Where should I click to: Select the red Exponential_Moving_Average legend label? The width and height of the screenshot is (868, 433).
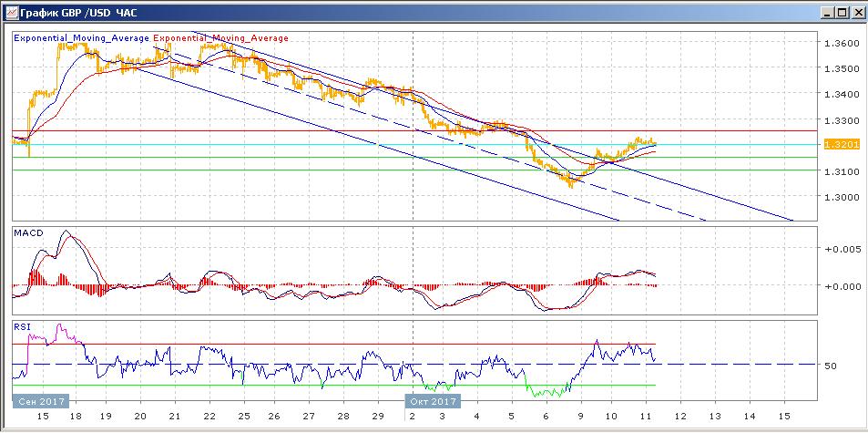click(221, 38)
